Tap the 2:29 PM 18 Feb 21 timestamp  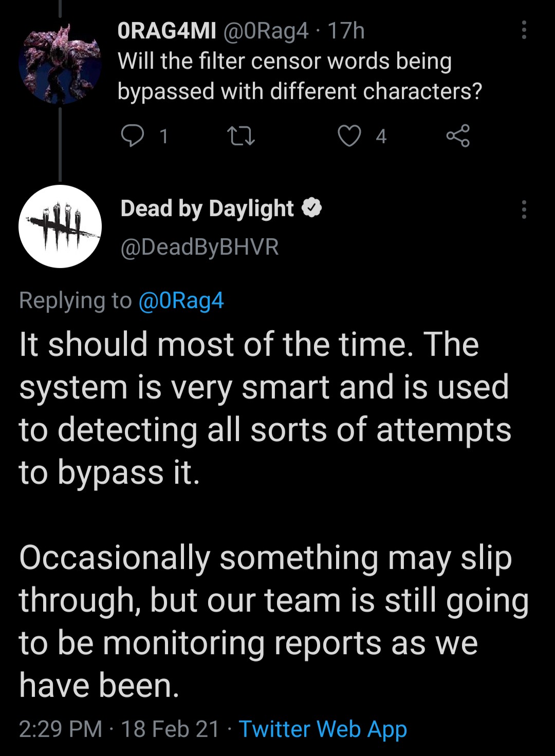pos(119,729)
